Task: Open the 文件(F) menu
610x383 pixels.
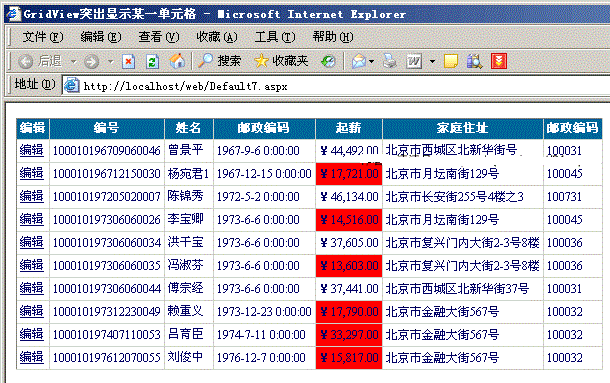Action: click(x=42, y=37)
